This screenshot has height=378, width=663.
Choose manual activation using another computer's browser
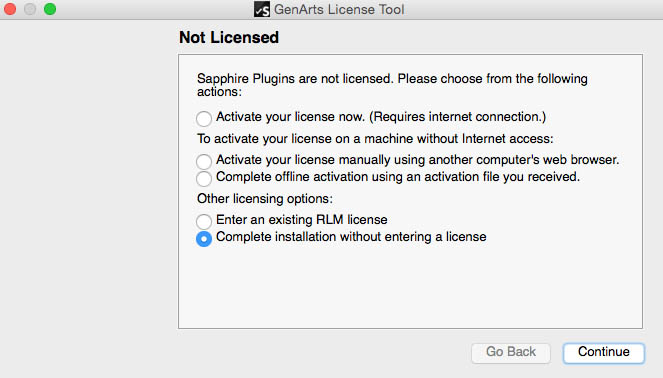(x=203, y=161)
